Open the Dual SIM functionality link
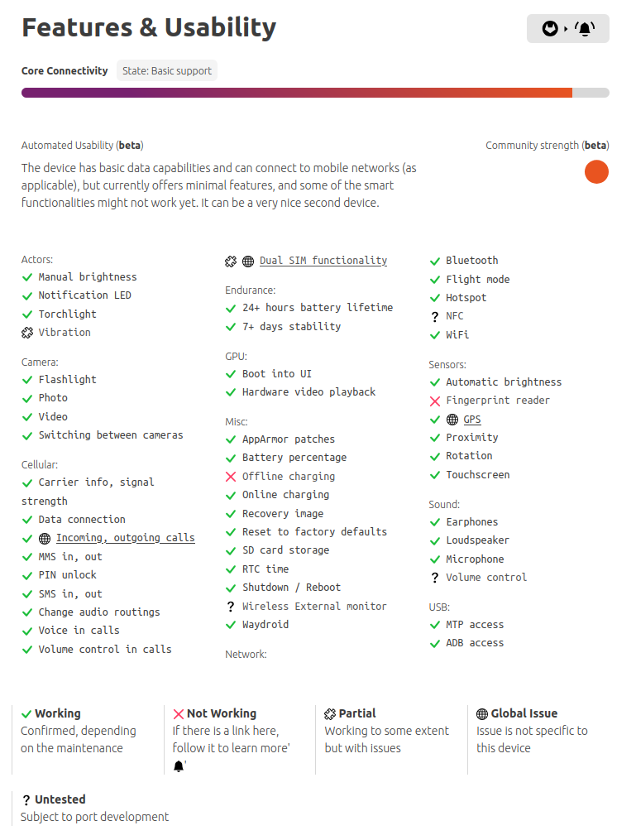 pyautogui.click(x=323, y=261)
